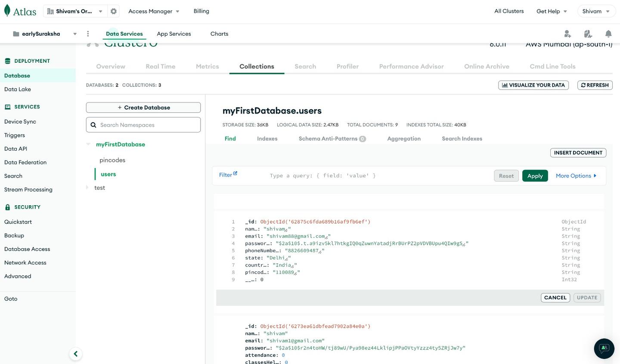Image resolution: width=620 pixels, height=364 pixels.
Task: Open Triggers in sidebar
Action: point(15,135)
